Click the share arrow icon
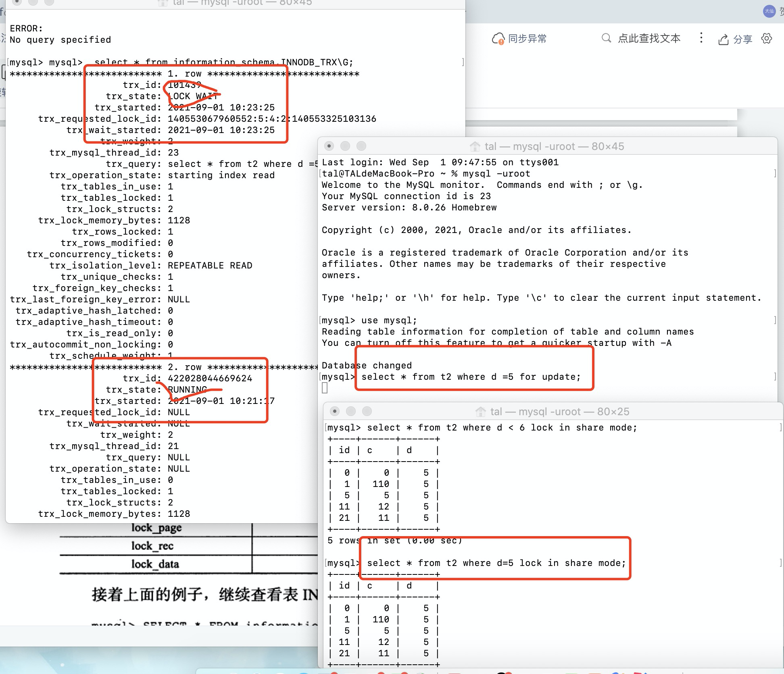Screen dimensions: 784x674 tap(723, 40)
